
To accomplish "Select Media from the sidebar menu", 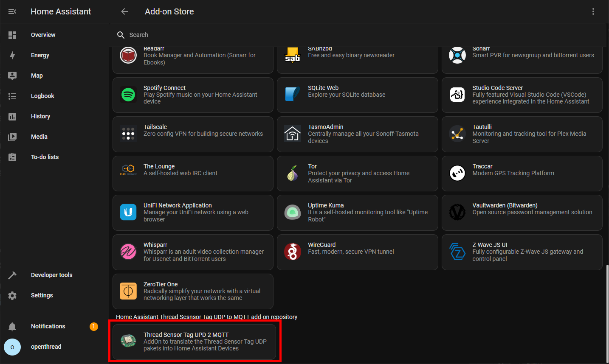I will click(x=12, y=137).
